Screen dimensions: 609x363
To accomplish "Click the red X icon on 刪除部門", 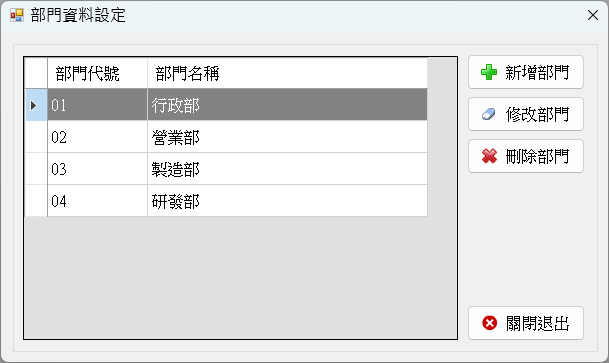I will (489, 156).
